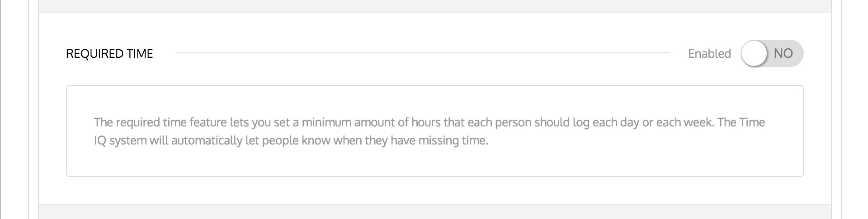Click the second line of the description paragraph
Screen dimensions: 868x219
point(291,140)
